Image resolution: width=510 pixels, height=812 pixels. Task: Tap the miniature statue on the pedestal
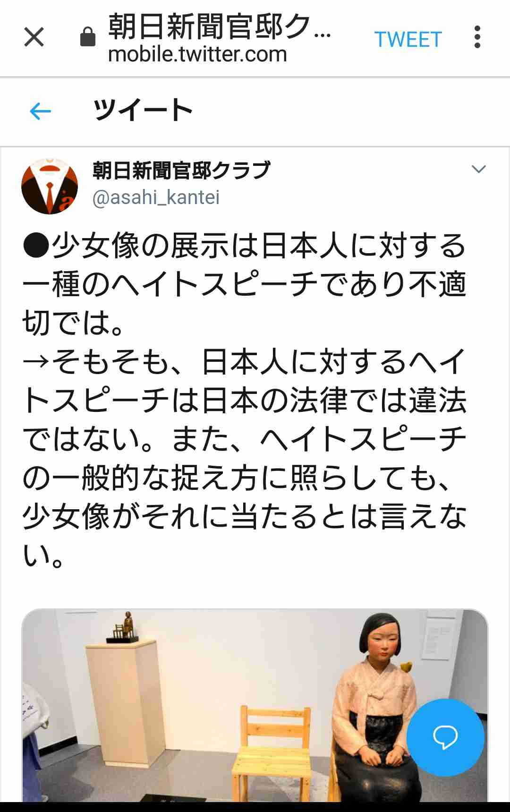tap(124, 627)
